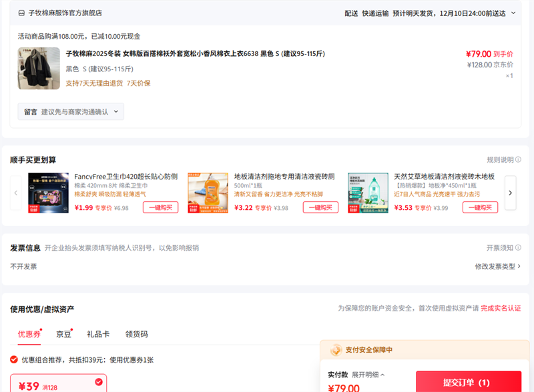
Task: Click 一键购买 for the FancyFree sanitary pads
Action: [160, 207]
